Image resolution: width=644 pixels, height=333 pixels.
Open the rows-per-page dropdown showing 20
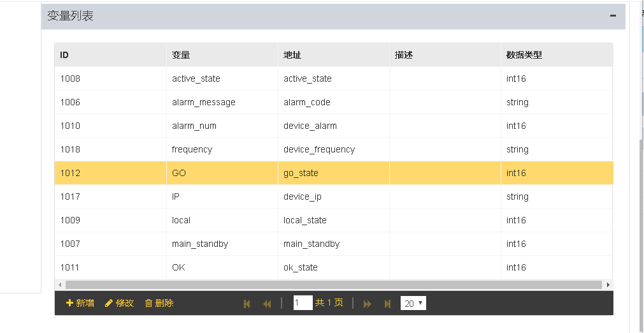(x=413, y=304)
